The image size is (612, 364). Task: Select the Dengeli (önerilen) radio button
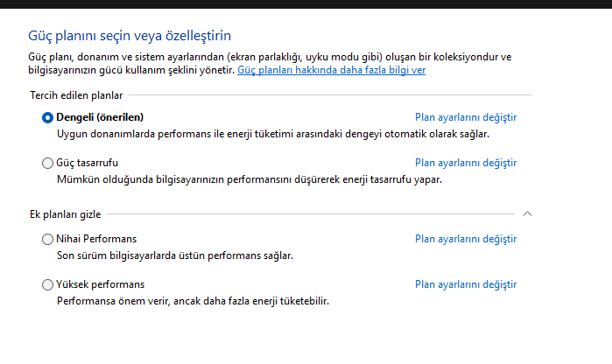click(x=47, y=118)
